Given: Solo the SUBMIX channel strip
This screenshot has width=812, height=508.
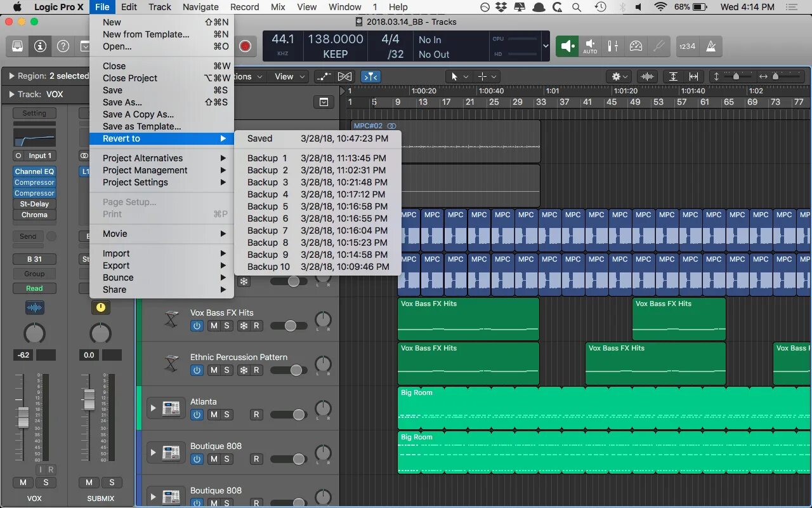Looking at the screenshot, I should [x=112, y=483].
